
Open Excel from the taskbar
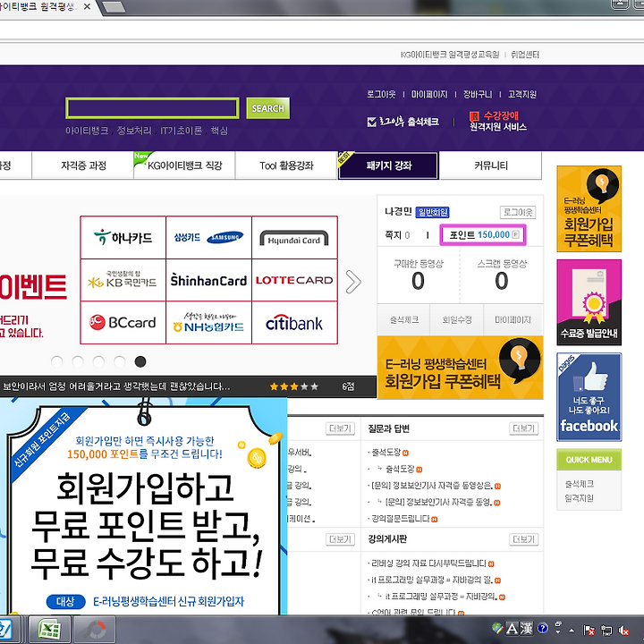[x=49, y=629]
